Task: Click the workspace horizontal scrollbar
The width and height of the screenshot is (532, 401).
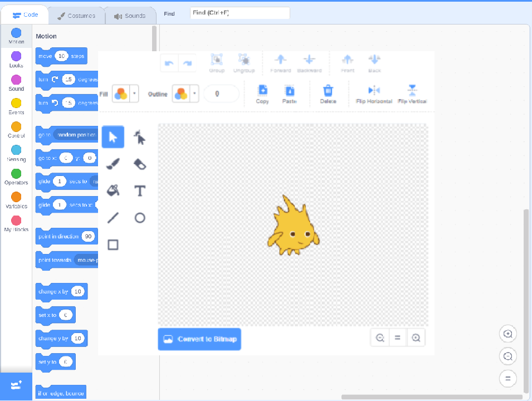Action: (x=432, y=397)
